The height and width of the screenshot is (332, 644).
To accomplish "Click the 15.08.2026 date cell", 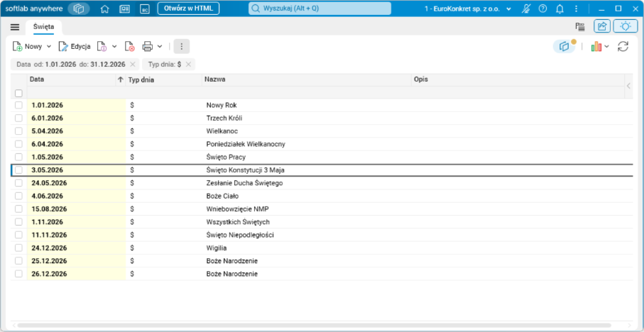I will tap(76, 209).
